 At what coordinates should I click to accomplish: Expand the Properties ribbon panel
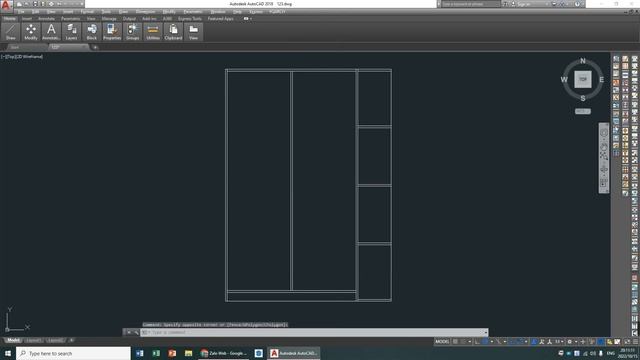pos(112,32)
